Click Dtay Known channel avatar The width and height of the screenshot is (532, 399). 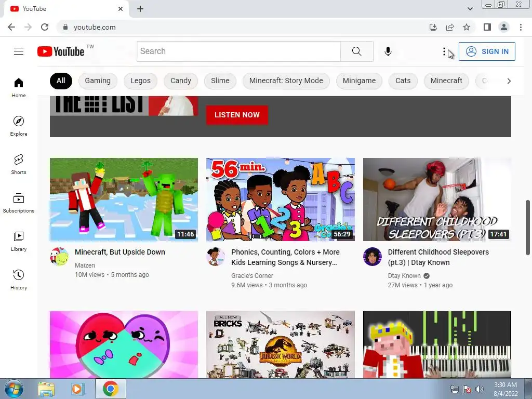(x=372, y=257)
